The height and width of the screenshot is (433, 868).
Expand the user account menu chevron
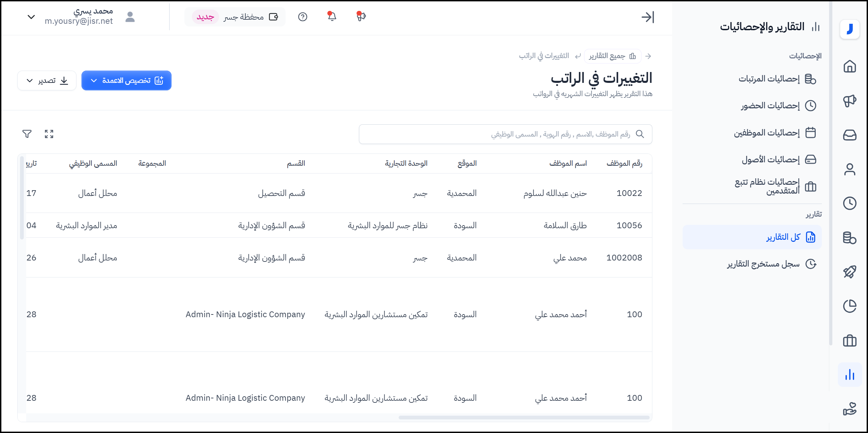pos(31,17)
